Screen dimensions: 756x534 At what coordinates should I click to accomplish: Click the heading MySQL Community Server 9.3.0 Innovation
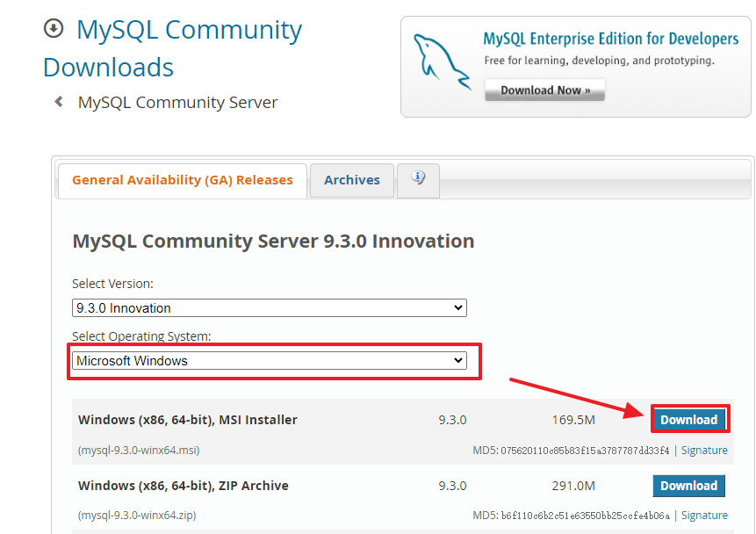pyautogui.click(x=273, y=242)
